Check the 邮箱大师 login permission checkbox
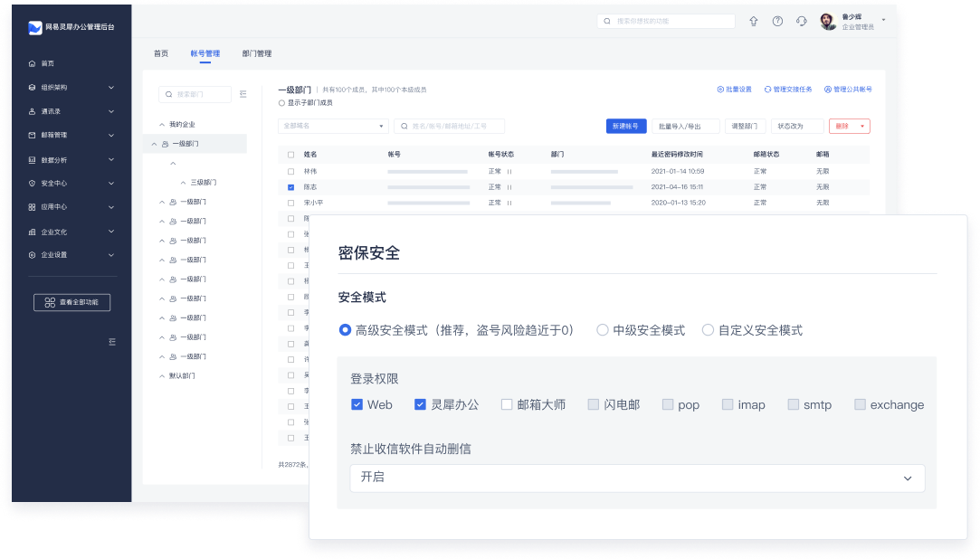980x559 pixels. tap(507, 404)
